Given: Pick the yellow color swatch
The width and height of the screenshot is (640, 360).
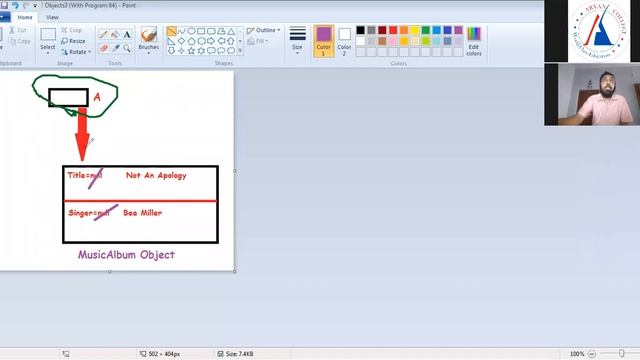Looking at the screenshot, I should (x=415, y=30).
